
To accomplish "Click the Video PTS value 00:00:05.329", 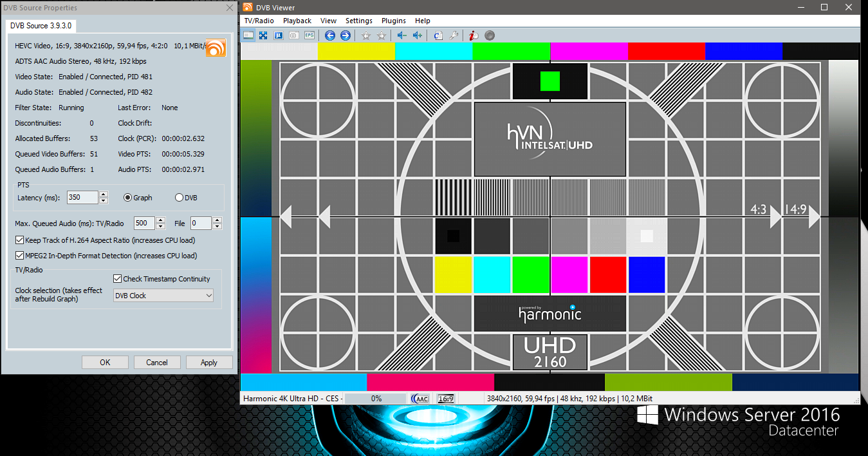I will [183, 154].
